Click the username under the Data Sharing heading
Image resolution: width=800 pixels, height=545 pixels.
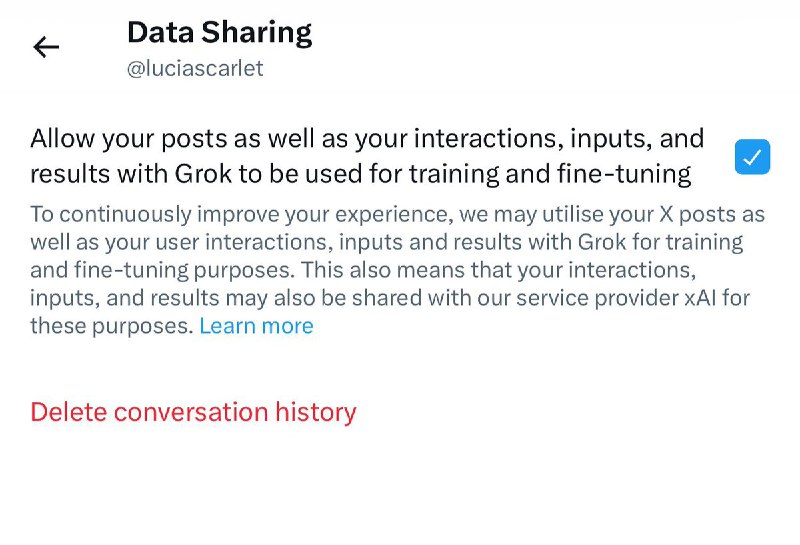coord(195,70)
